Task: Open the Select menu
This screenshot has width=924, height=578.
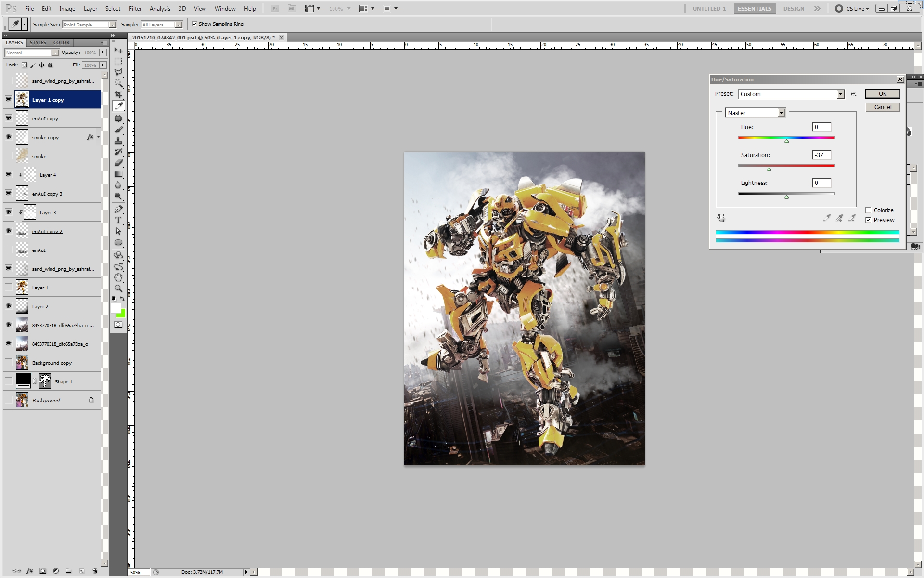Action: pos(113,9)
